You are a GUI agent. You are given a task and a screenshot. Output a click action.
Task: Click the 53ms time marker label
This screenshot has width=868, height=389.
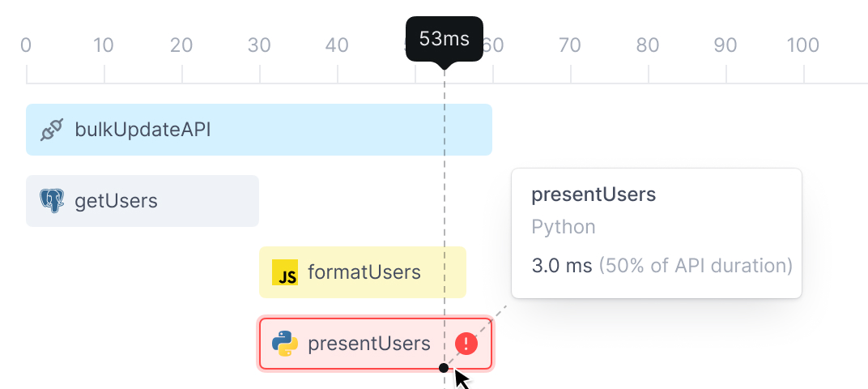[444, 39]
